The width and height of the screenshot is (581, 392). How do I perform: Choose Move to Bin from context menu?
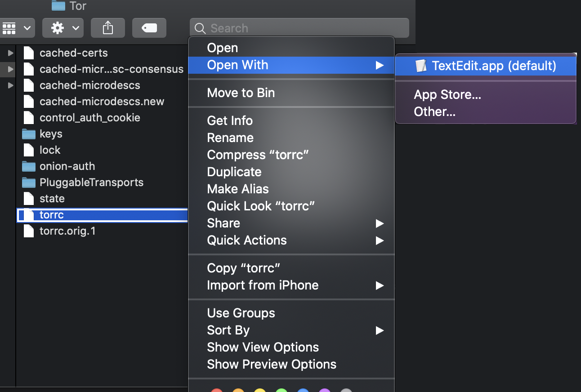[x=241, y=93]
